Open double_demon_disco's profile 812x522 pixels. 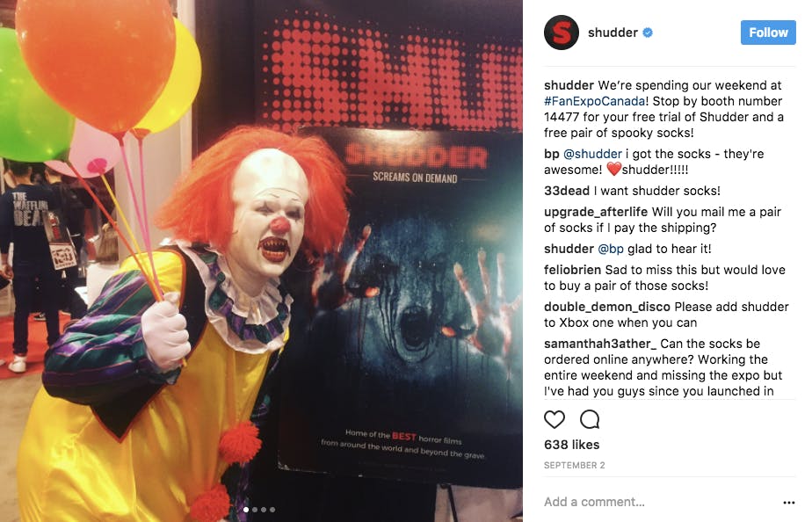607,307
